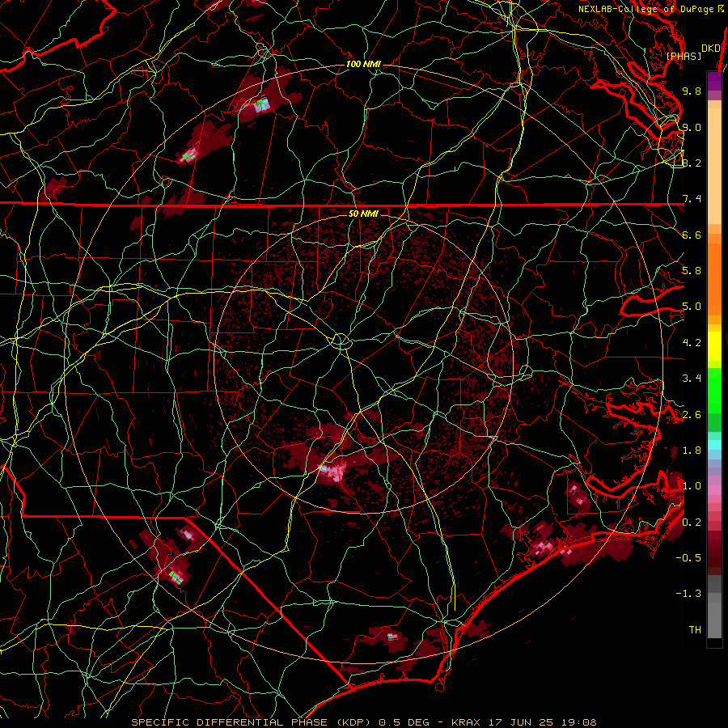Click the [PHAS] label above the color bar
This screenshot has width=728, height=728.
tap(684, 57)
